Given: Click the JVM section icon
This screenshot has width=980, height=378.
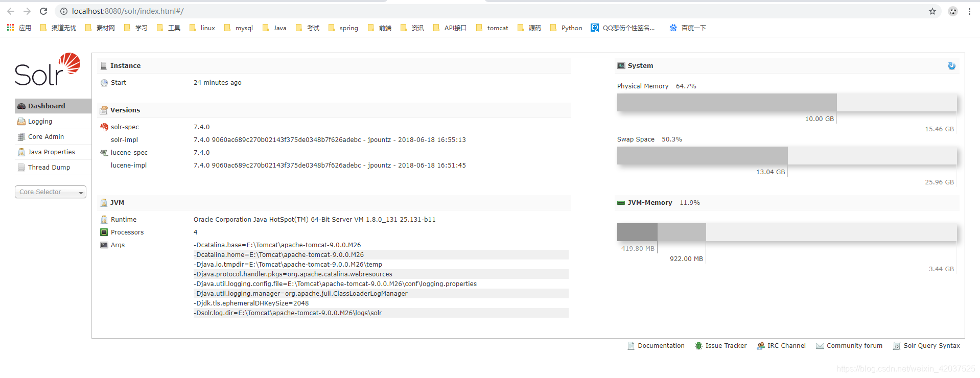Looking at the screenshot, I should pyautogui.click(x=104, y=203).
